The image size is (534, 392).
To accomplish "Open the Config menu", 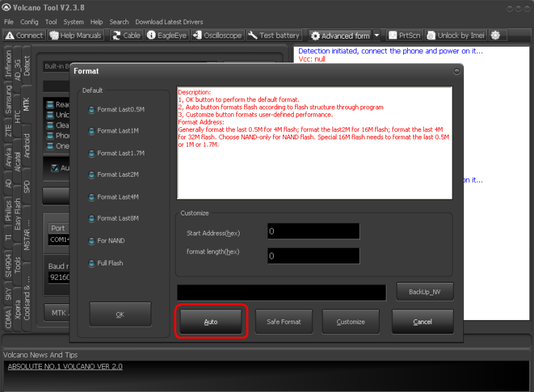I will tap(29, 22).
